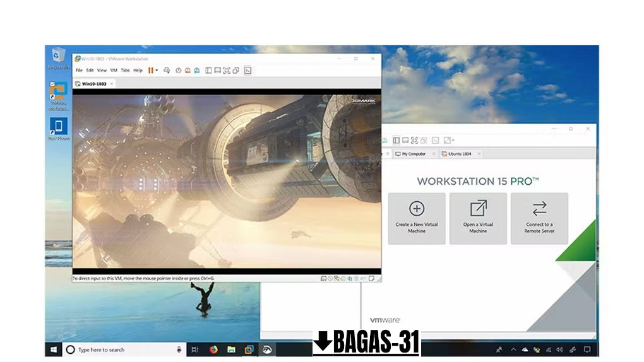644x362 pixels.
Task: Open the Windows Start menu
Action: coord(54,349)
